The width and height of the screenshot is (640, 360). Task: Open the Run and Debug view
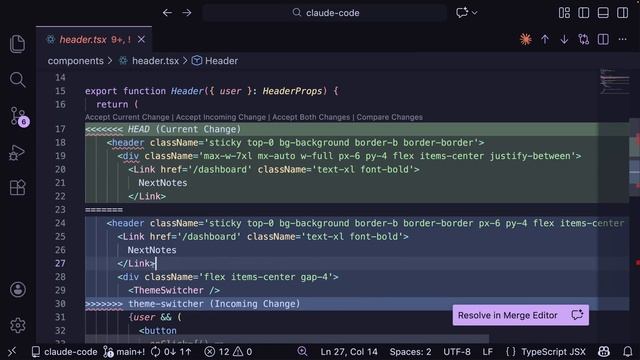(x=17, y=153)
